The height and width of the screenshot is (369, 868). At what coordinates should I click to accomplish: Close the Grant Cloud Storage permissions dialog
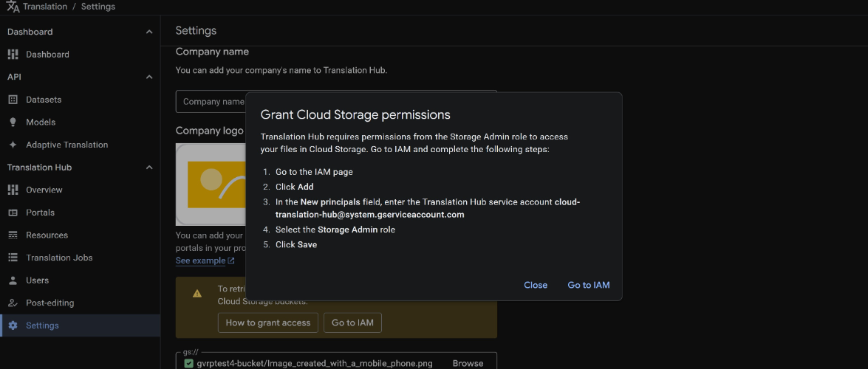(536, 285)
